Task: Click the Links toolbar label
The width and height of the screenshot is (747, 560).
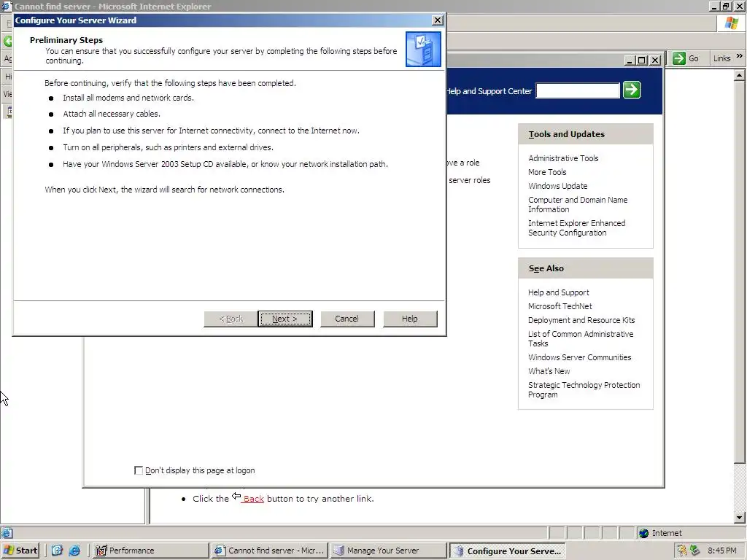Action: tap(721, 58)
